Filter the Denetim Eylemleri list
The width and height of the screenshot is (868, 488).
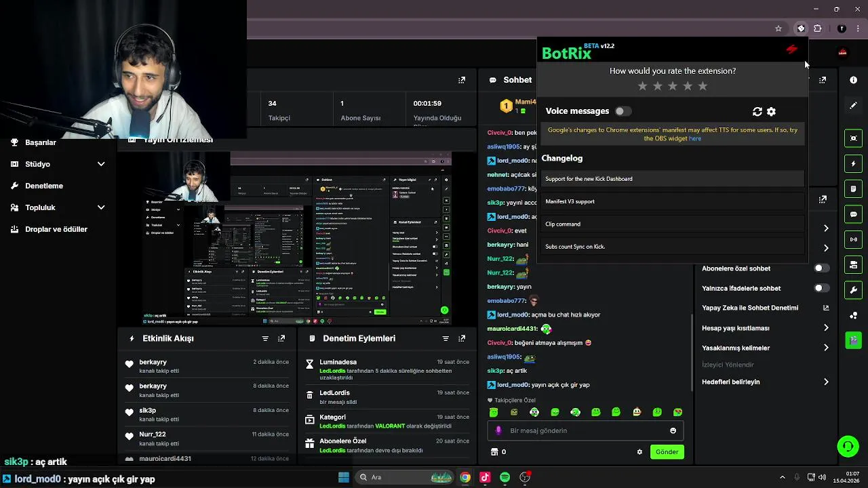446,338
